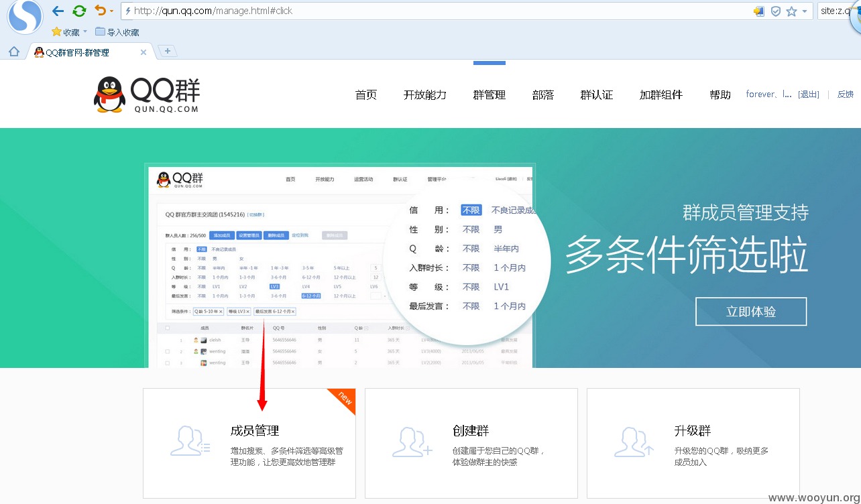Image resolution: width=861 pixels, height=504 pixels.
Task: Click the 立即体验 button
Action: pyautogui.click(x=751, y=312)
